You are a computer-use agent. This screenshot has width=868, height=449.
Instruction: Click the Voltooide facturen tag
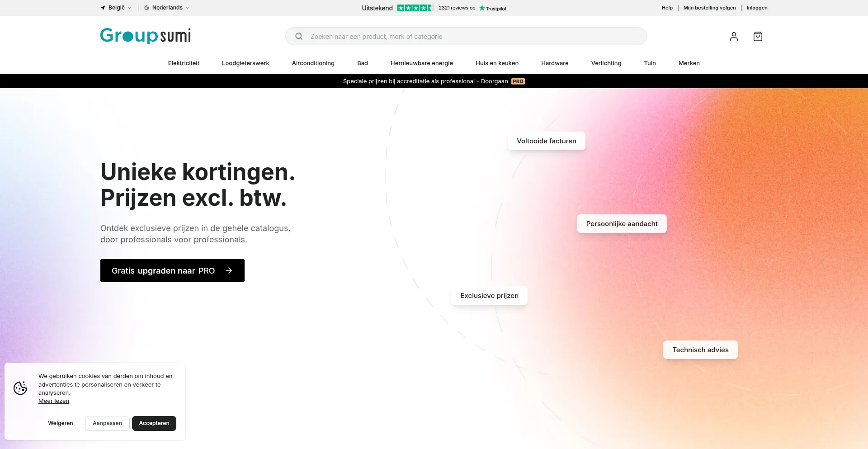click(x=547, y=141)
